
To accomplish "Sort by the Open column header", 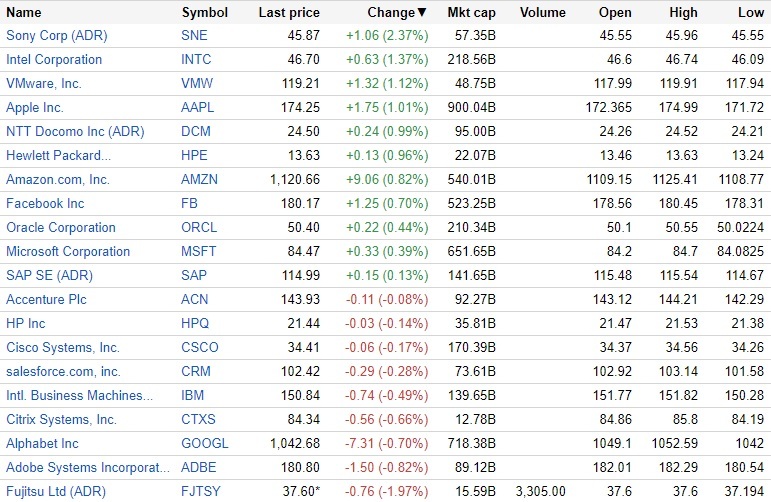I will 614,13.
